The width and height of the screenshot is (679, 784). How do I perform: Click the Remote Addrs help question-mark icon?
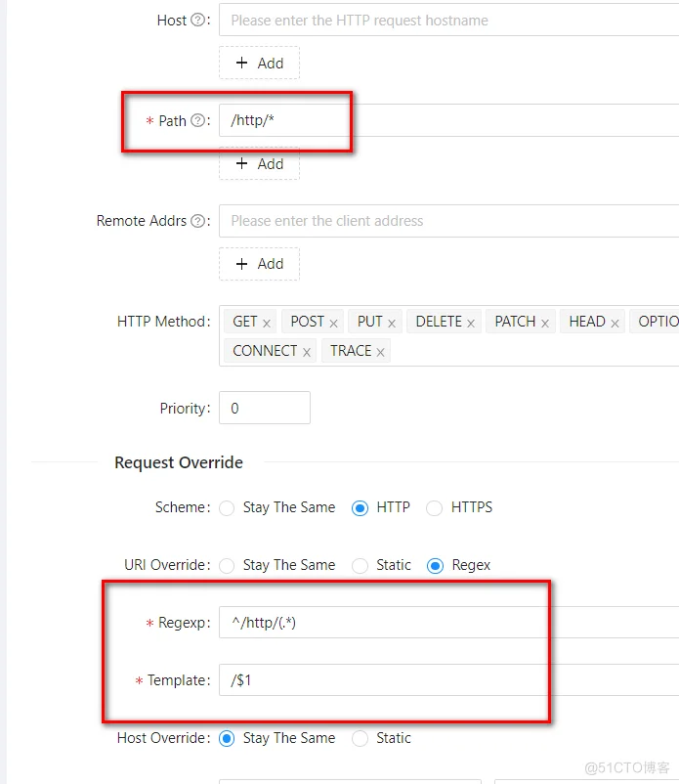tap(198, 221)
